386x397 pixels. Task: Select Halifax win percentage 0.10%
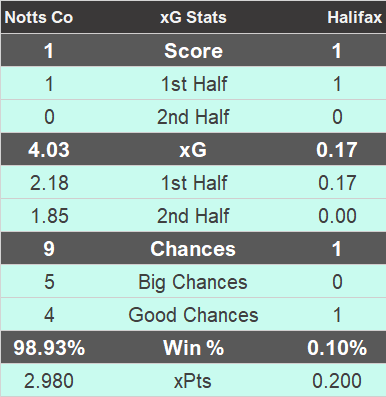click(337, 348)
